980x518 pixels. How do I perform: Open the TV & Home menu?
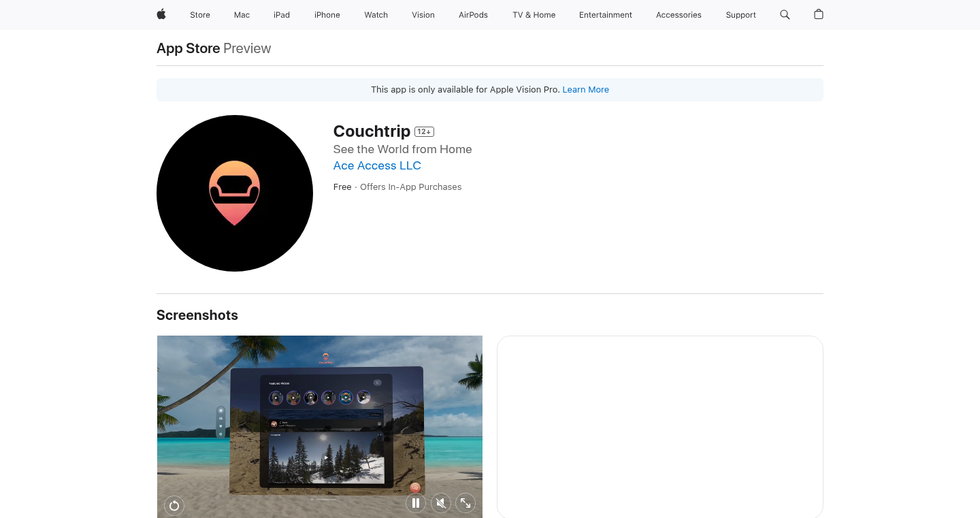click(534, 15)
